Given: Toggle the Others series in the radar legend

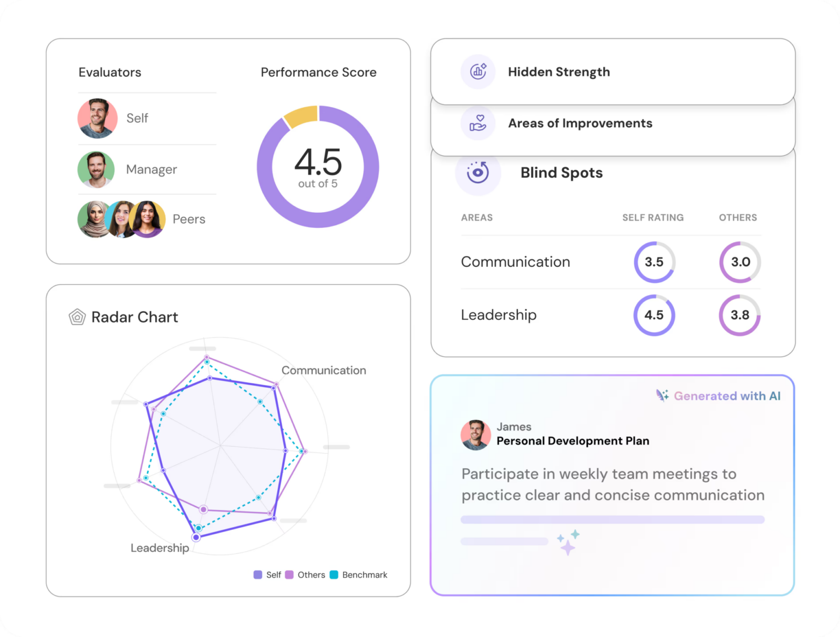Looking at the screenshot, I should (305, 575).
